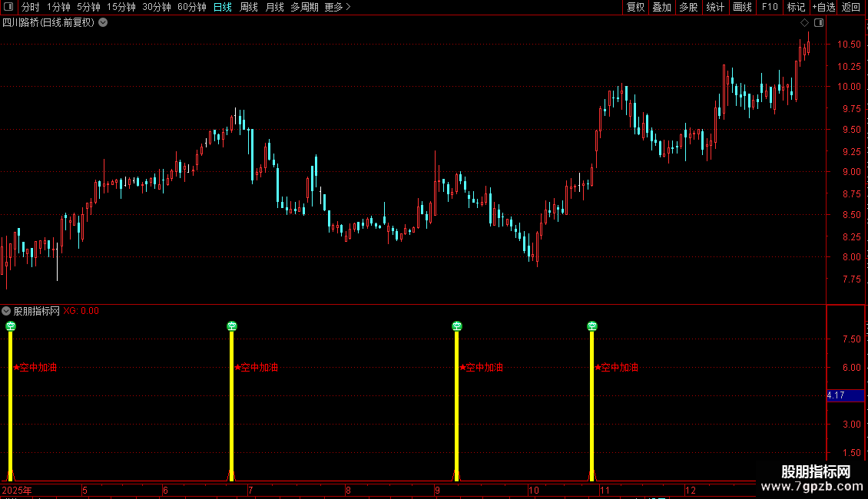Click the month 10 label on time axis

(x=533, y=490)
